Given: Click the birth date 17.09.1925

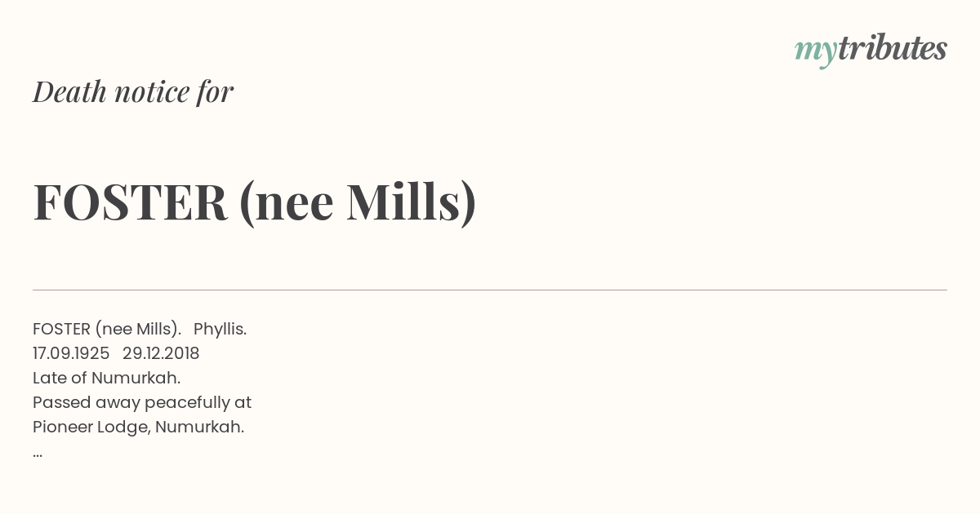Looking at the screenshot, I should 71,353.
